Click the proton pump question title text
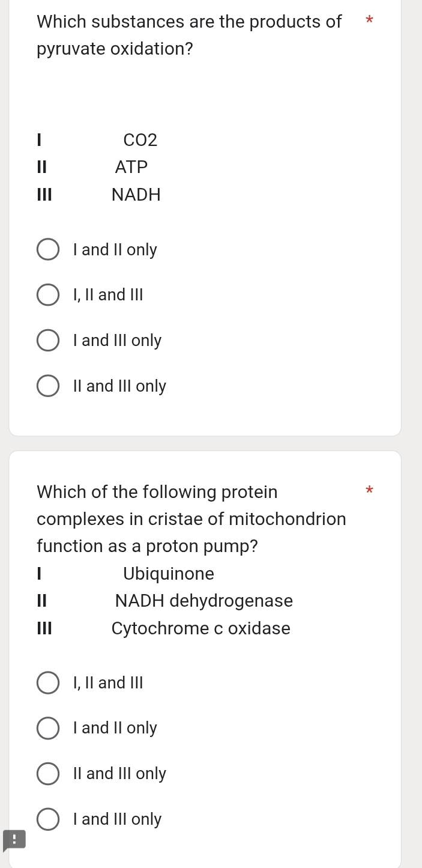Image resolution: width=422 pixels, height=868 pixels. click(191, 518)
